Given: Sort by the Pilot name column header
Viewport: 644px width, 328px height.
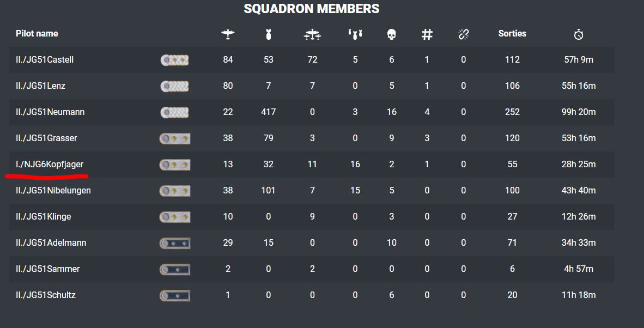Looking at the screenshot, I should point(37,34).
